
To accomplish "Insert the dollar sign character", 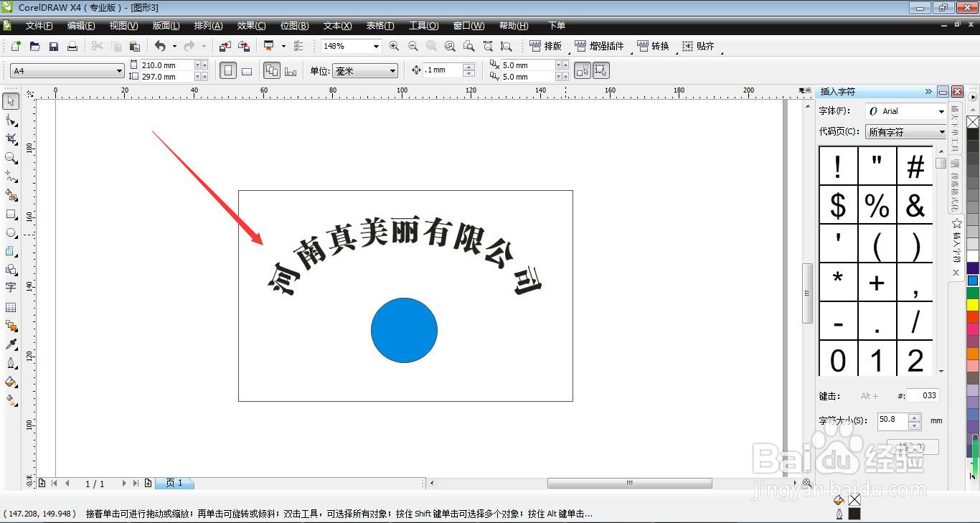I will click(838, 205).
